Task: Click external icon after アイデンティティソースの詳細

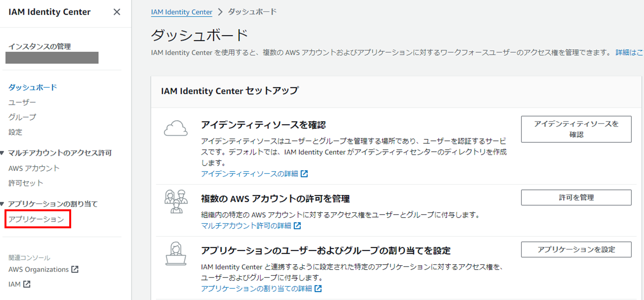Action: click(x=304, y=174)
